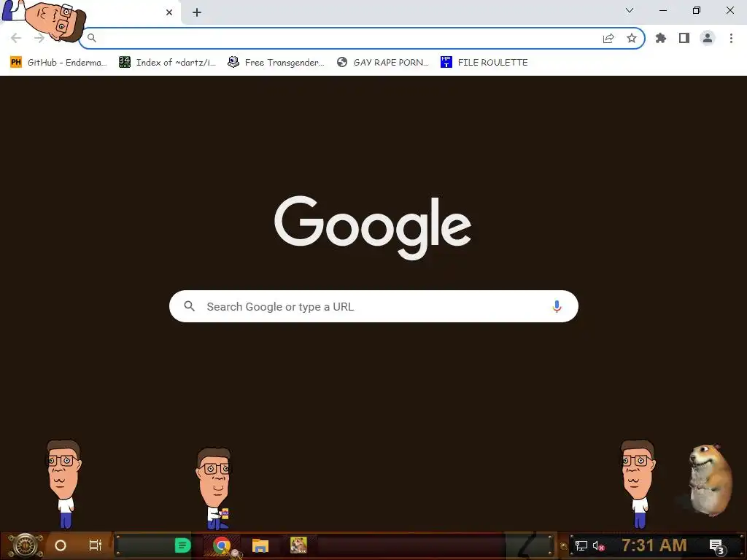This screenshot has width=747, height=560.
Task: Open the profile avatar menu
Action: (708, 38)
